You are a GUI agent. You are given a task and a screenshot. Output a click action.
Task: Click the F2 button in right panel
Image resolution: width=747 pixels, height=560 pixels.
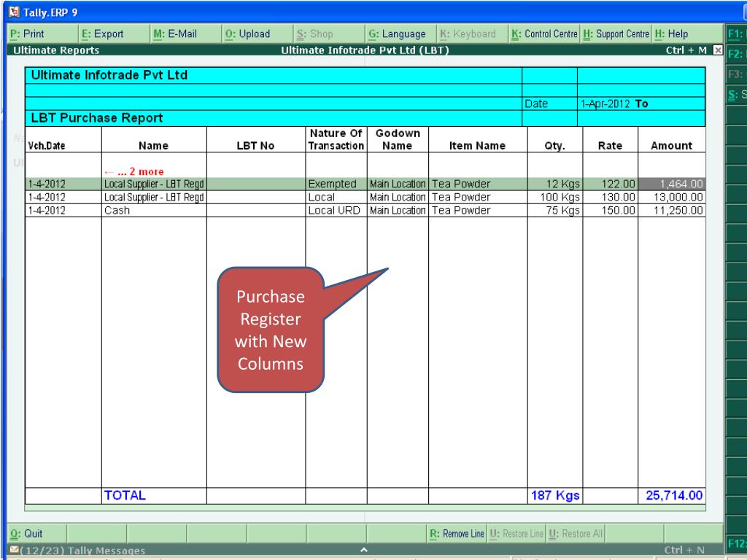pyautogui.click(x=737, y=54)
